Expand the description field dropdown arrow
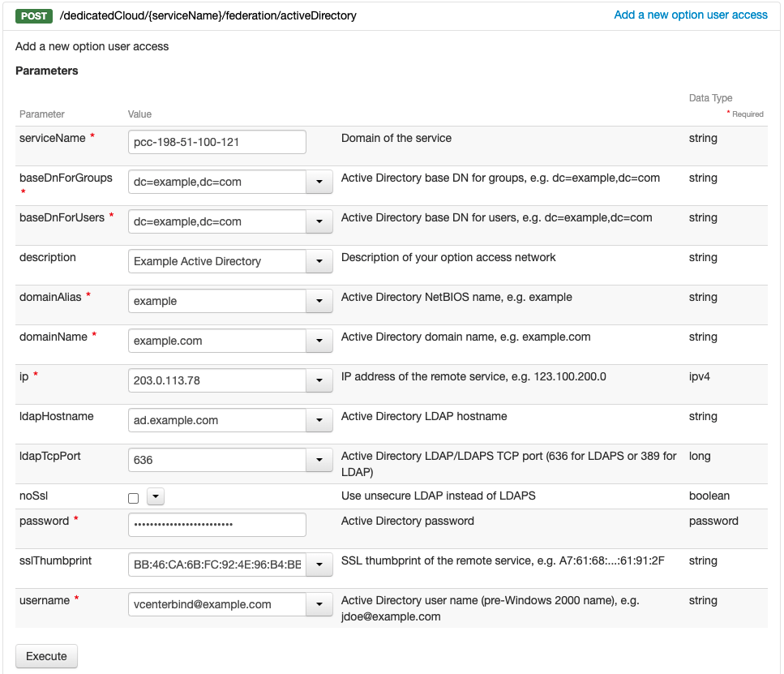784x674 pixels. click(319, 261)
